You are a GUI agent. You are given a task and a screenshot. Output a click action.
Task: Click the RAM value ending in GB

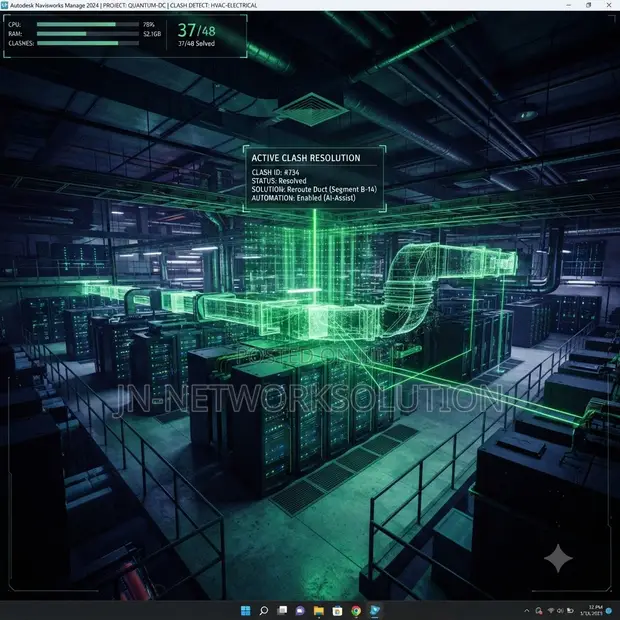152,34
